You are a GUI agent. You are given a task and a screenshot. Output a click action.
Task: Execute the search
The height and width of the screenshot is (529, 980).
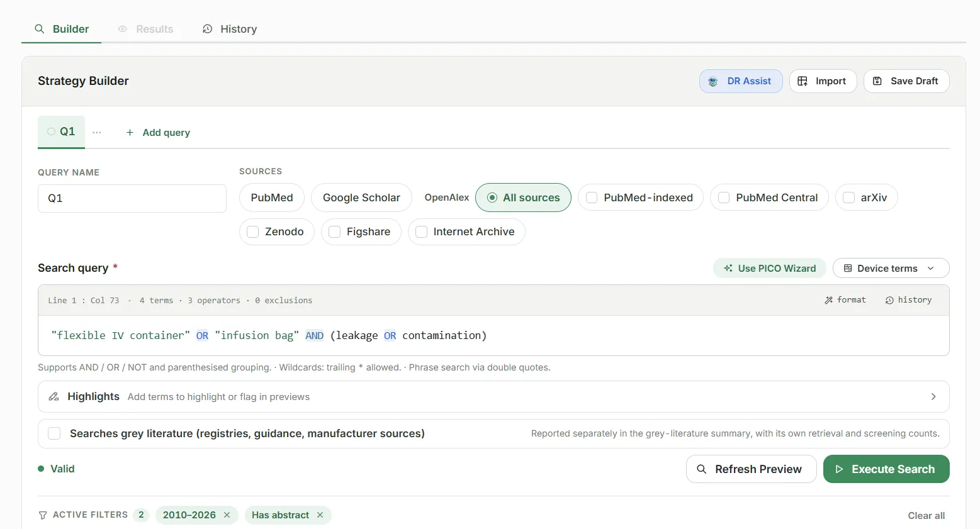[x=886, y=469]
